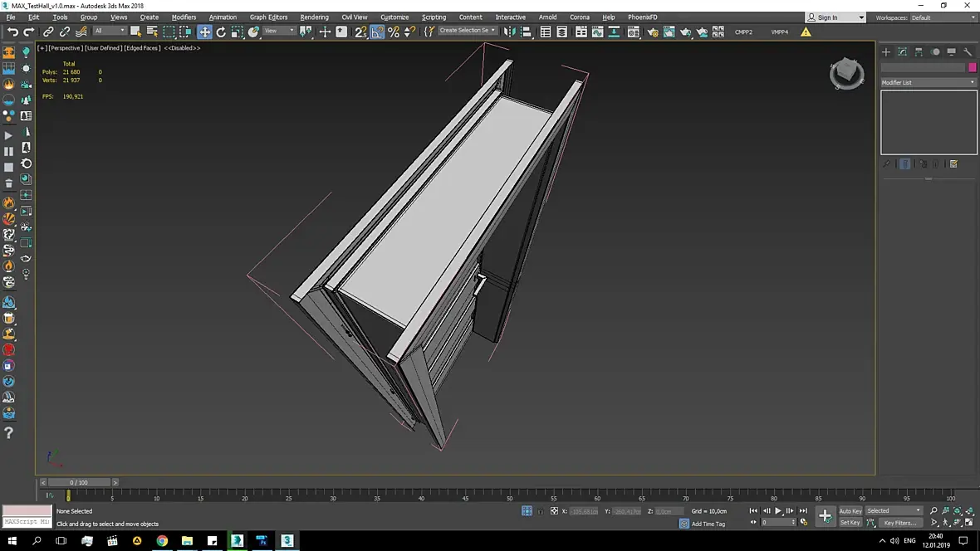Click the Set Key button
Image resolution: width=980 pixels, height=551 pixels.
[850, 523]
